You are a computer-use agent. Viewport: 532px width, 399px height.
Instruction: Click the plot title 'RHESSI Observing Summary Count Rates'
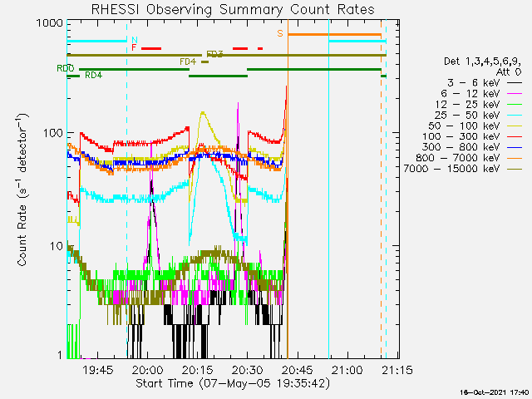tap(233, 9)
